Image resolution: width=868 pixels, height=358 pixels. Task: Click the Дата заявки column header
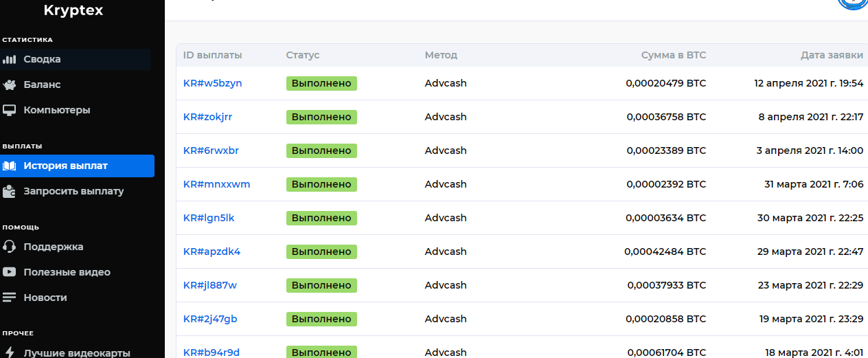coord(832,55)
